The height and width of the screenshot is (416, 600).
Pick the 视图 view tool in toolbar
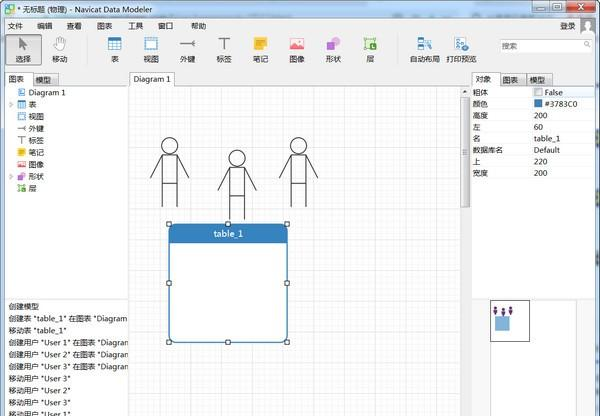151,50
